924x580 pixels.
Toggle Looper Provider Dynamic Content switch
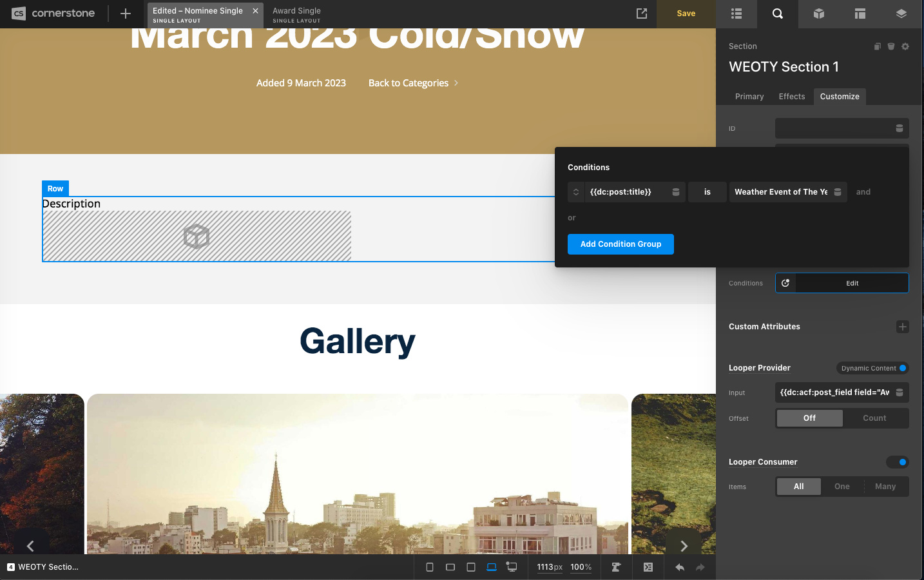[902, 368]
